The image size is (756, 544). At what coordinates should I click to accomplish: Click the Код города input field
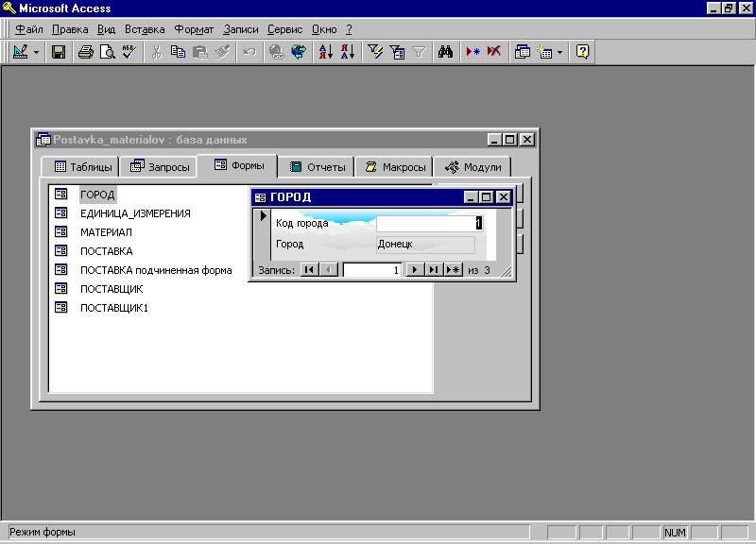[430, 223]
